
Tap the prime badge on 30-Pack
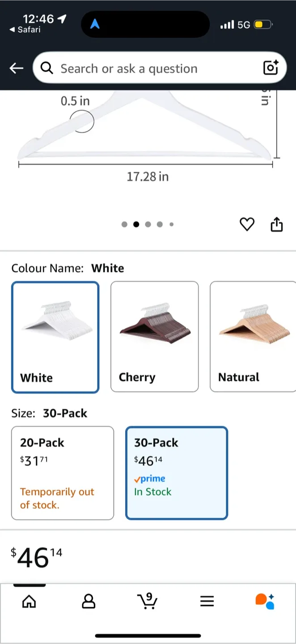(149, 479)
